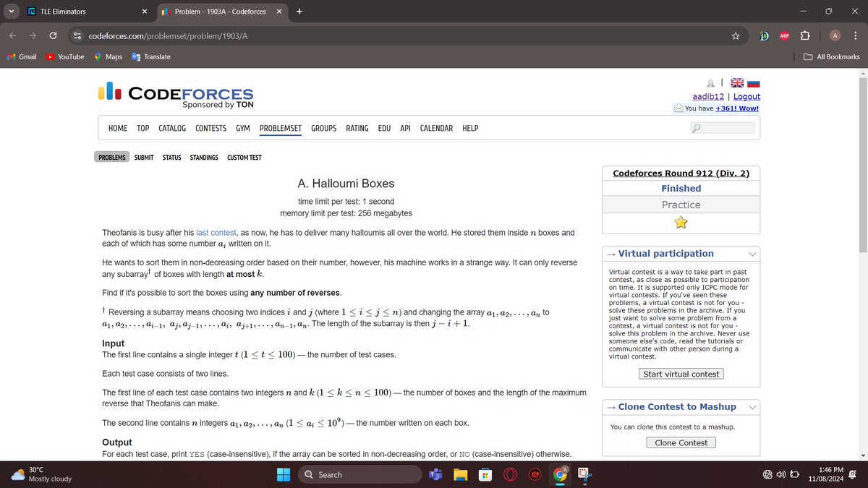Click Start virtual contest button
Viewport: 868px width, 488px height.
(681, 374)
